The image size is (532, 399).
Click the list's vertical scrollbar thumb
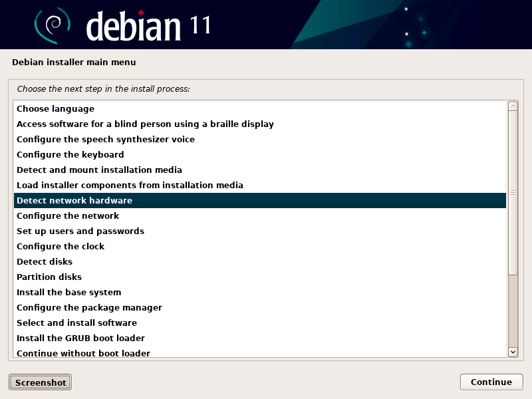pos(513,193)
